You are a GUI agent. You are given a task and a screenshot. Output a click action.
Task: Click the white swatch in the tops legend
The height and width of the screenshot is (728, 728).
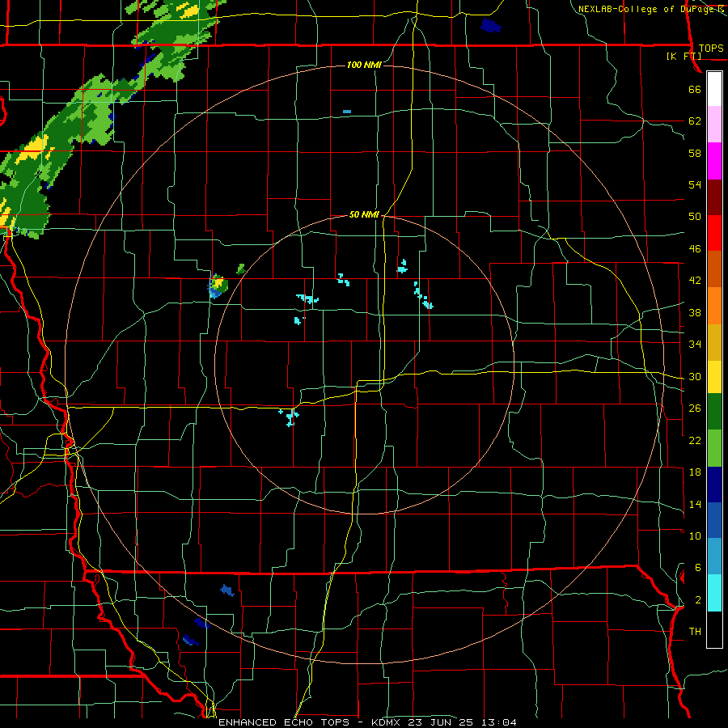(x=714, y=89)
